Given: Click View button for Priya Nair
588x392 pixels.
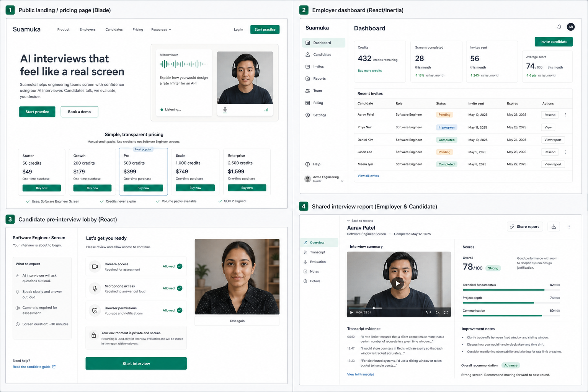Looking at the screenshot, I should click(548, 127).
